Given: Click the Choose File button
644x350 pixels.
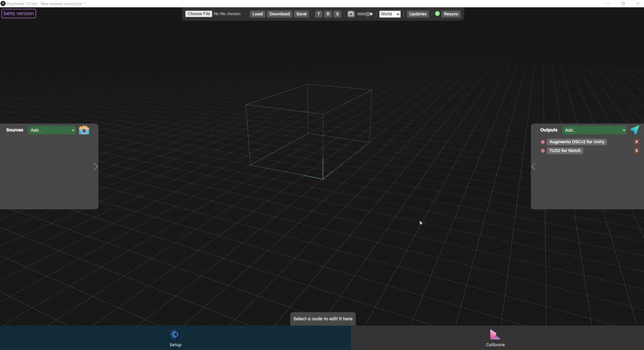Looking at the screenshot, I should [199, 14].
